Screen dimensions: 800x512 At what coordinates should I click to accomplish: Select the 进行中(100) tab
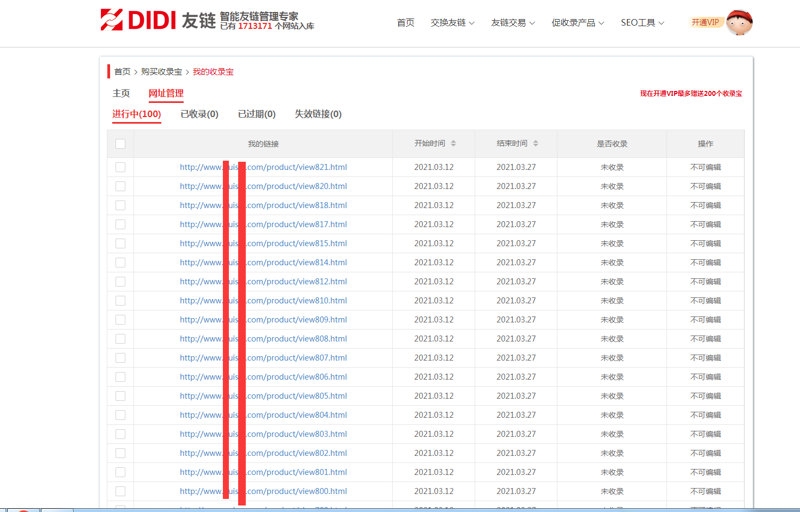[137, 114]
